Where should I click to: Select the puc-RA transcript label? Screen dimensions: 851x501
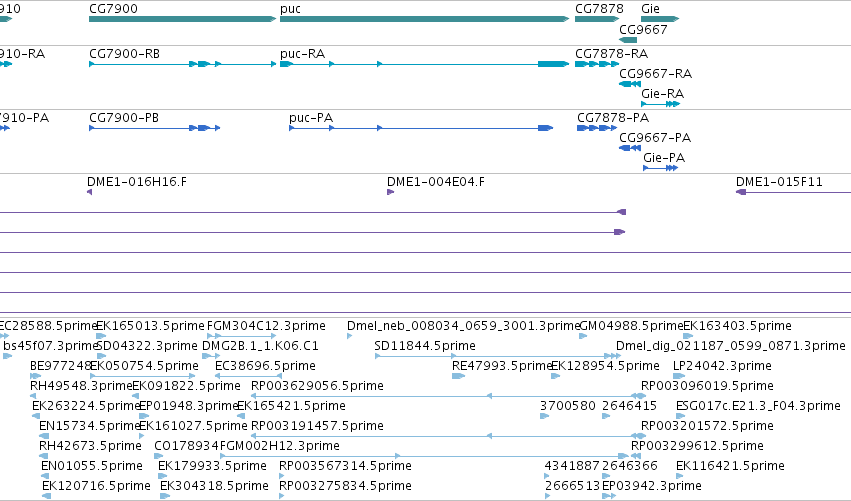point(302,54)
